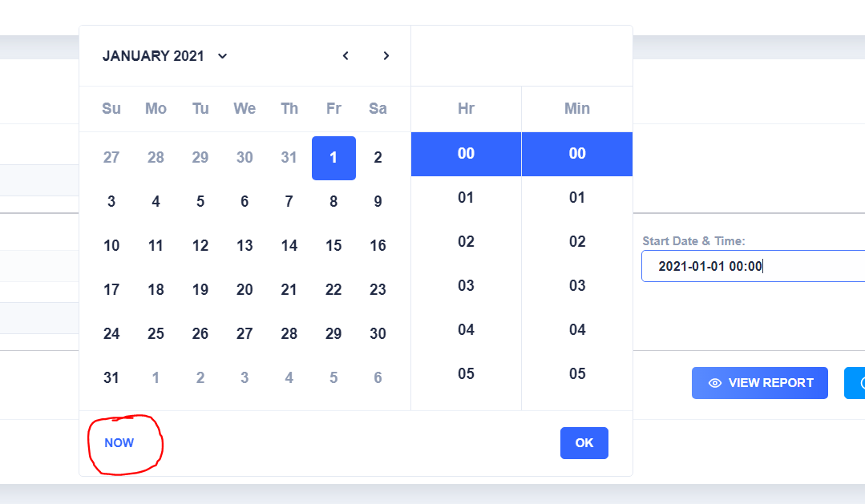Click the VIEW REPORT button

point(759,383)
